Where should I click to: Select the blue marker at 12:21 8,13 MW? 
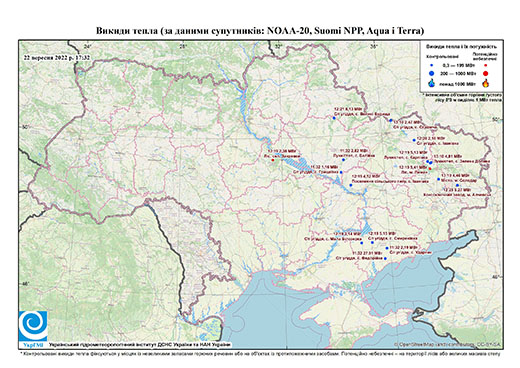click(x=334, y=118)
